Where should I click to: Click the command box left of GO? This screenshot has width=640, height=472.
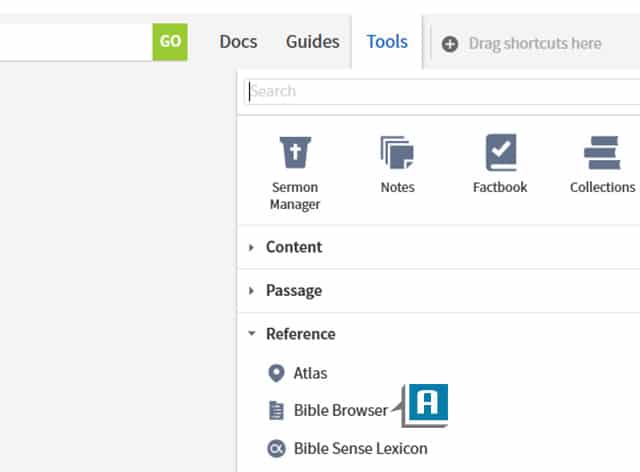click(75, 42)
